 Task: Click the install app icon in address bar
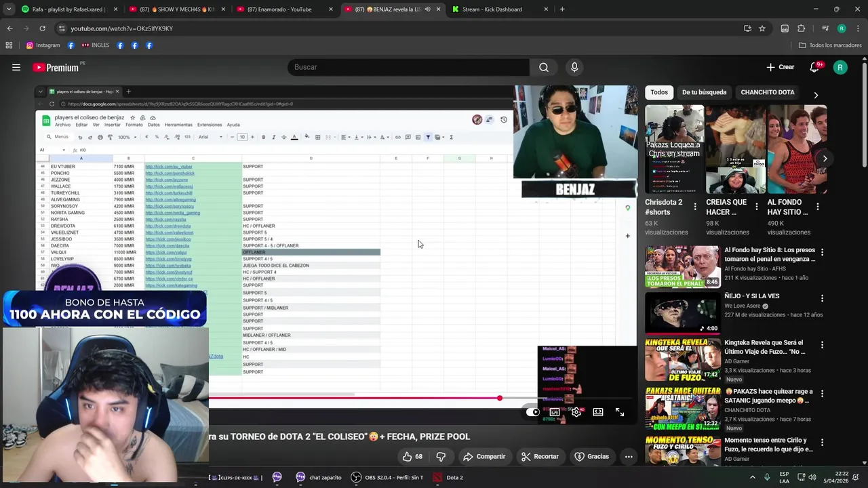(747, 28)
